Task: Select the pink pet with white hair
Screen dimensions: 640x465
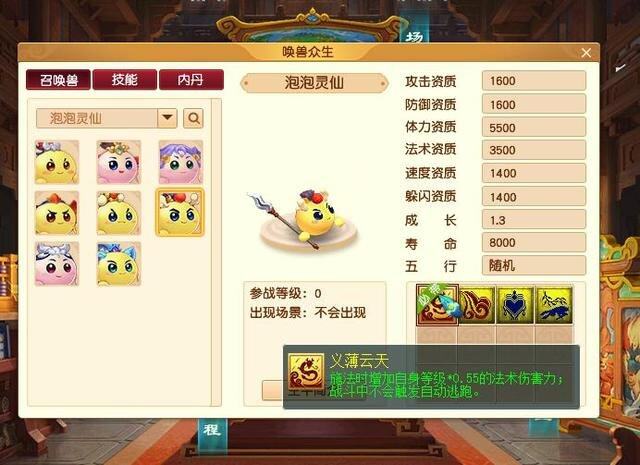Action: (x=57, y=264)
